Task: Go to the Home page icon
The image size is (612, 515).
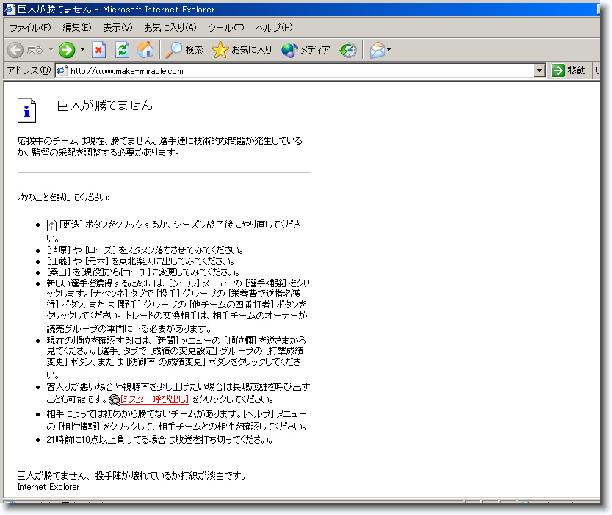Action: [x=145, y=50]
